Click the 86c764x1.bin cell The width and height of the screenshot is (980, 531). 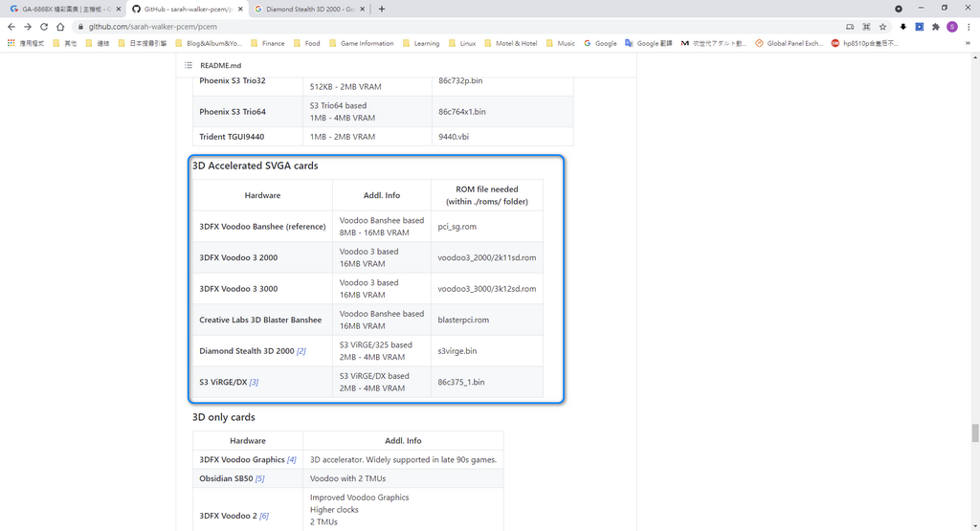[502, 112]
